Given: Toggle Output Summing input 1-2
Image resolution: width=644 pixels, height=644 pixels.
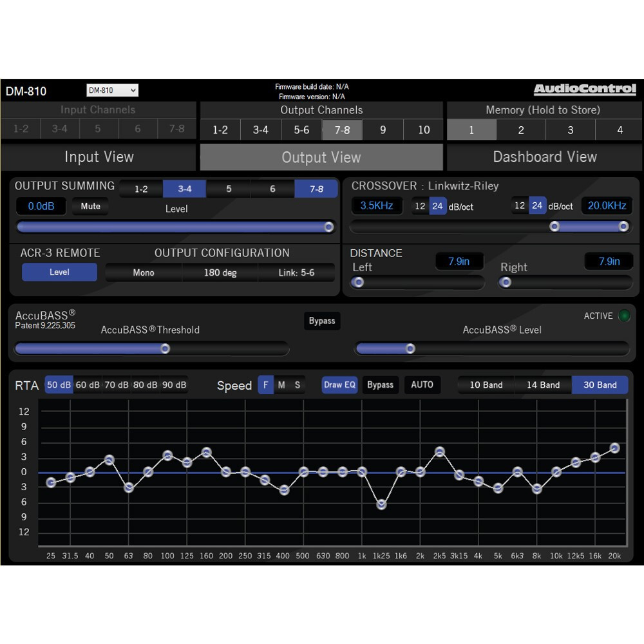Looking at the screenshot, I should click(141, 189).
